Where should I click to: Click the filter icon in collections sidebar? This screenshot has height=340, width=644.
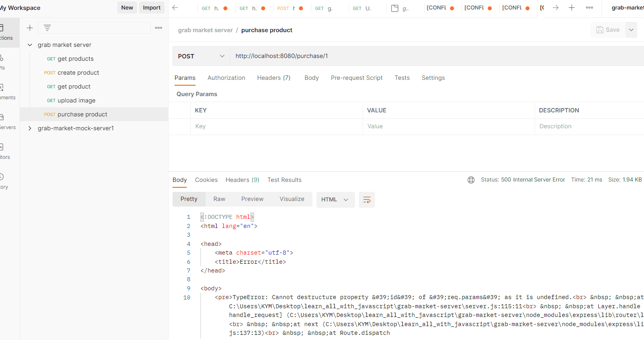tap(47, 28)
